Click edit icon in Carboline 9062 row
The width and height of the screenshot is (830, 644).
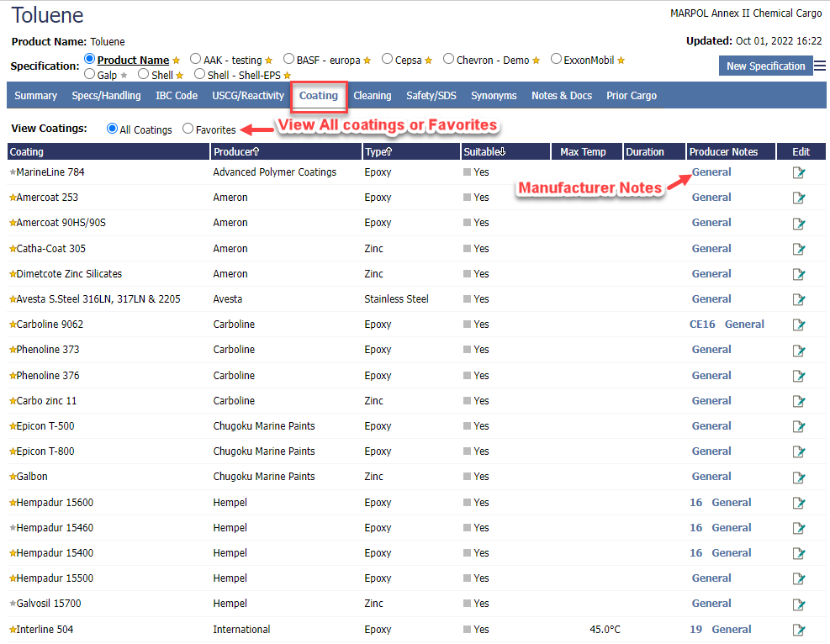tap(798, 325)
